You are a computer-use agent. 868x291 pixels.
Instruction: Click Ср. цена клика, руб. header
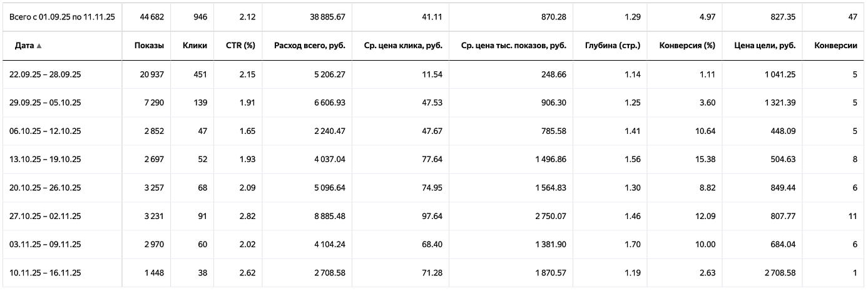point(403,46)
